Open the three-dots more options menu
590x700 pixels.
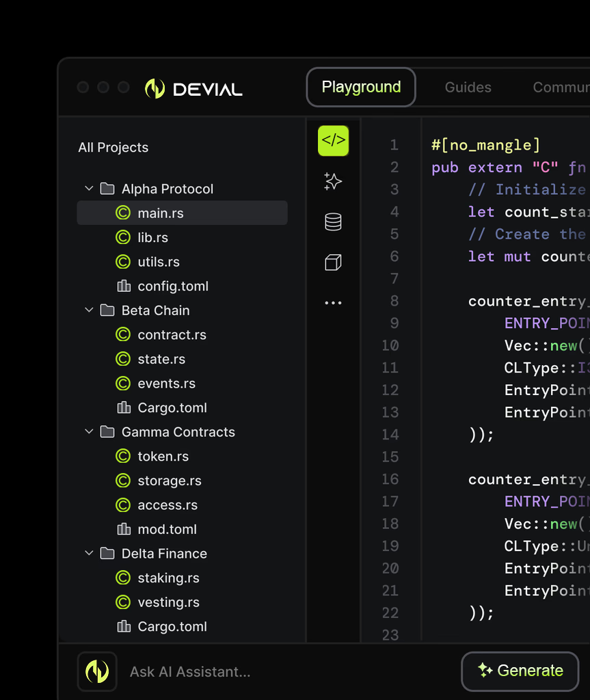pos(333,303)
